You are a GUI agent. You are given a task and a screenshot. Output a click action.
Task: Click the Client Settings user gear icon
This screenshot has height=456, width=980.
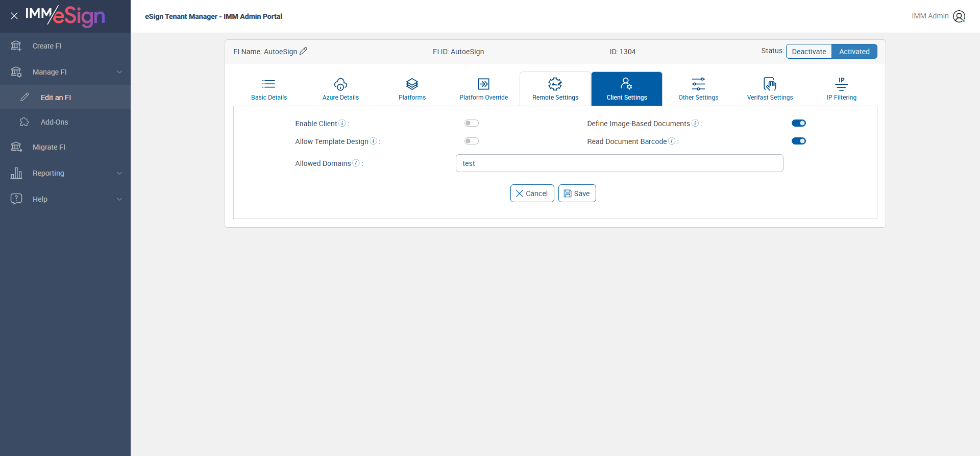(x=626, y=84)
